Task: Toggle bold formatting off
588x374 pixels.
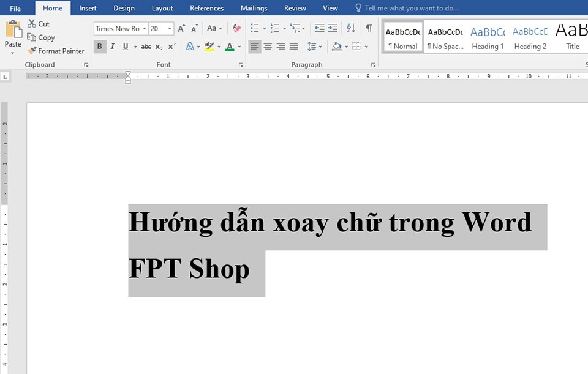Action: pyautogui.click(x=99, y=46)
